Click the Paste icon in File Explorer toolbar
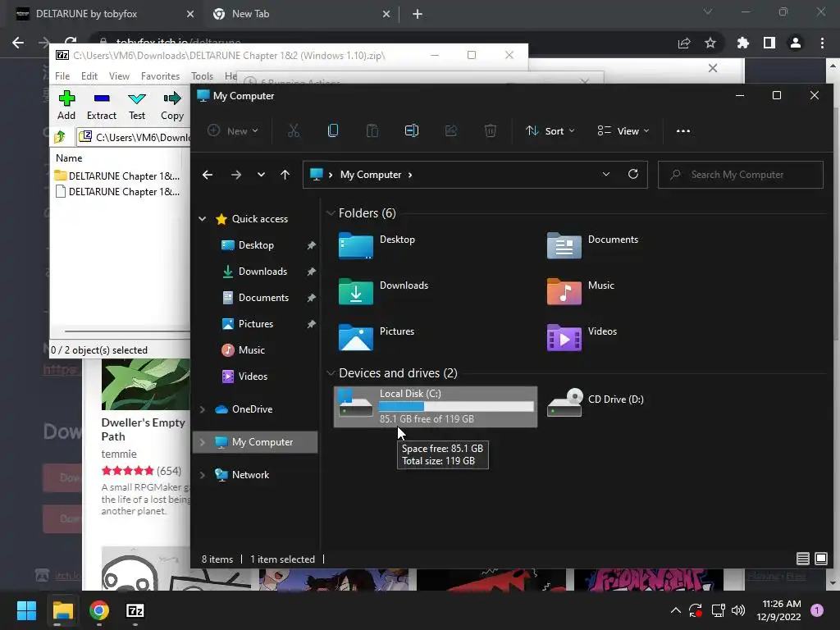 (372, 130)
